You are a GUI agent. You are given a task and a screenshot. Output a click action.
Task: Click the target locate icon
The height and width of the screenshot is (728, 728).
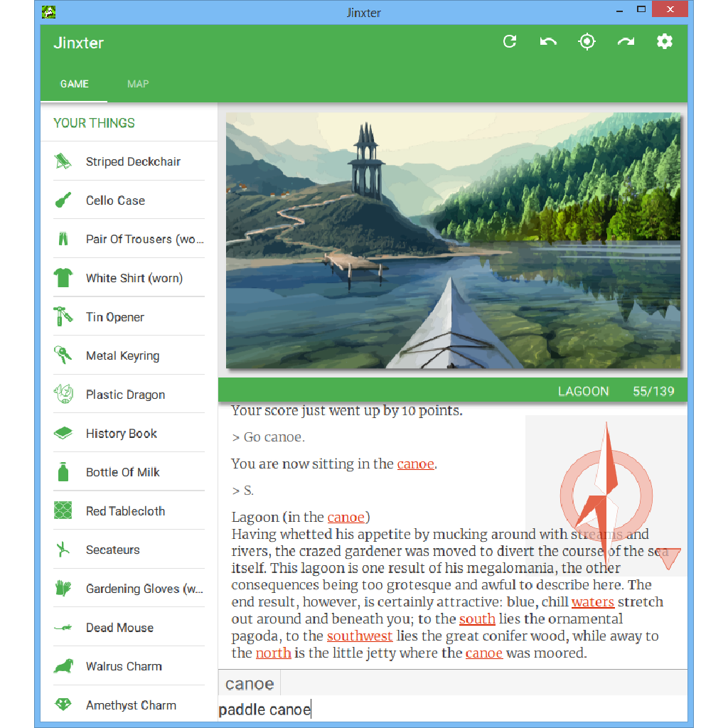click(587, 42)
